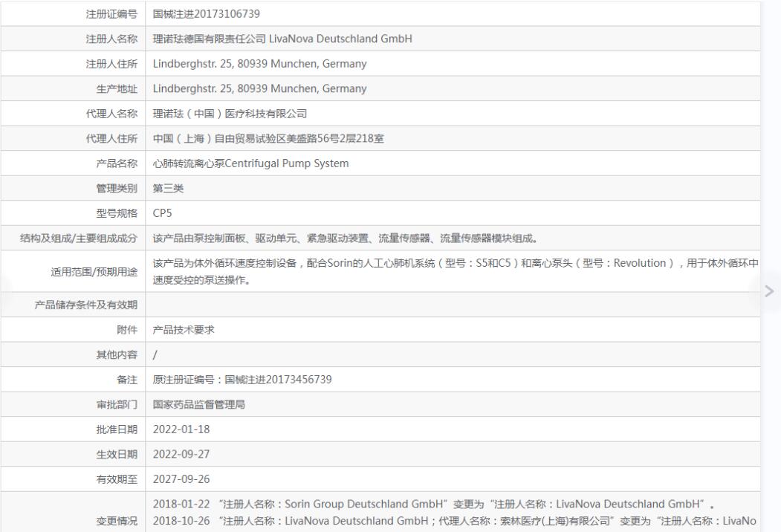Screen dimensions: 781x532
Task: Click the next arrow chevron at right edge
Action: 769,291
